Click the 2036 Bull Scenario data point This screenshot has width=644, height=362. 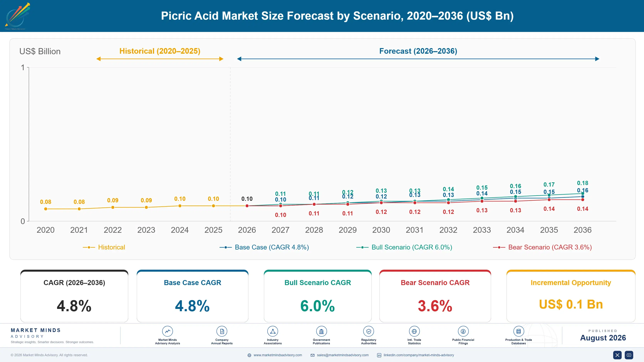coord(583,194)
